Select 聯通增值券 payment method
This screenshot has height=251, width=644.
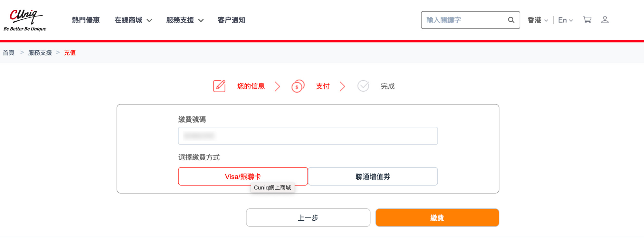click(x=373, y=176)
